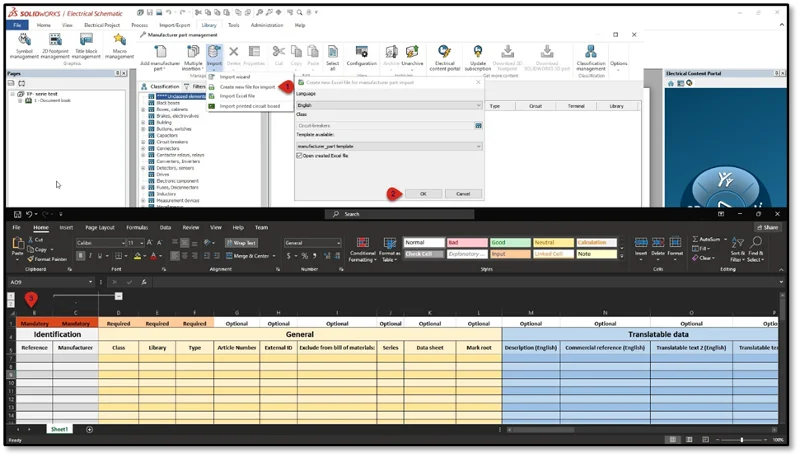Expand the Circuit breakers tree node
The height and width of the screenshot is (457, 800).
[x=143, y=142]
